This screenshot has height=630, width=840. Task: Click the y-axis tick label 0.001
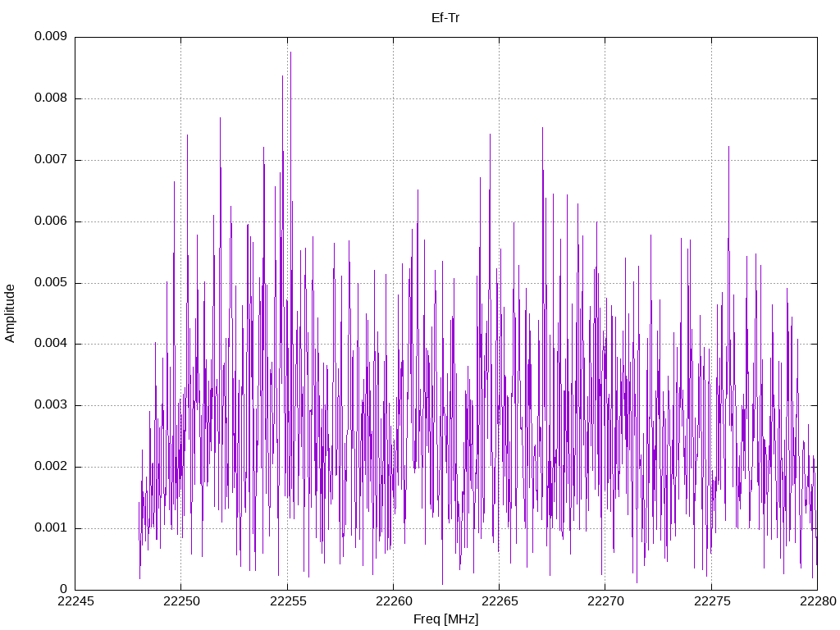point(51,528)
